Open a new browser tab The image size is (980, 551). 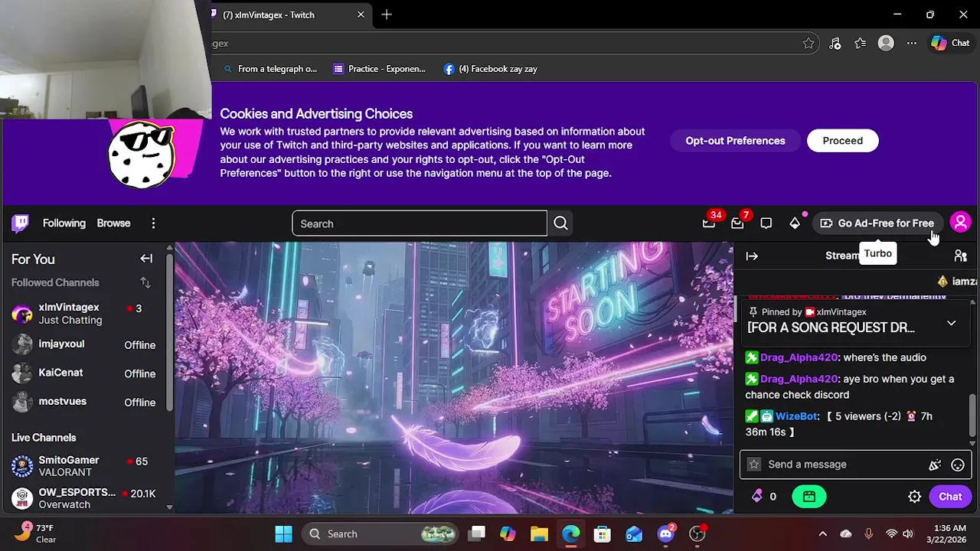pos(387,15)
